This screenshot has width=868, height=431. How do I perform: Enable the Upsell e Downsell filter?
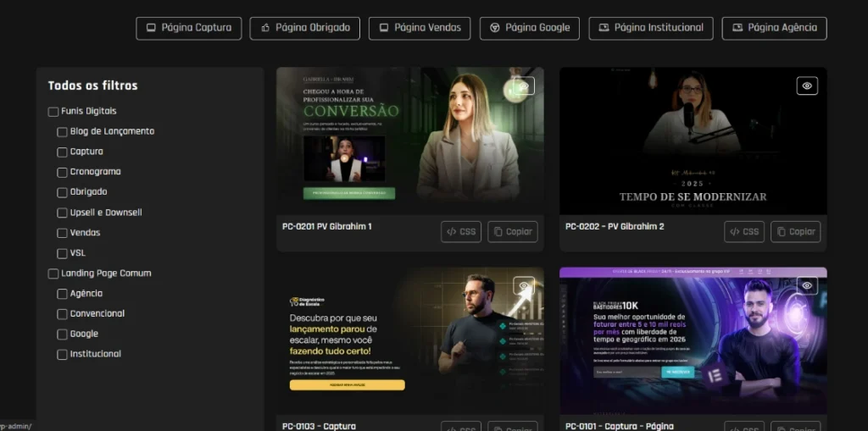(62, 213)
